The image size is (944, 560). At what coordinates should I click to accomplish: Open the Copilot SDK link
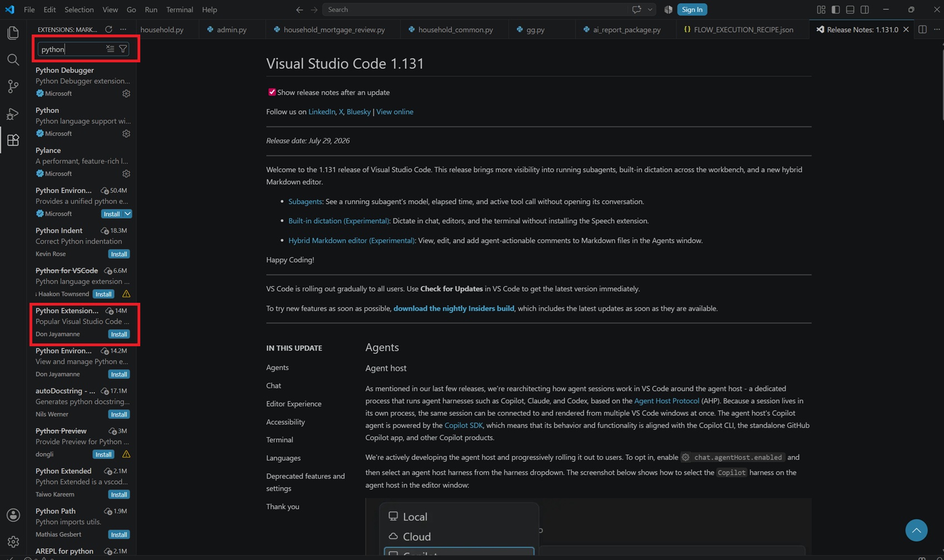click(464, 425)
